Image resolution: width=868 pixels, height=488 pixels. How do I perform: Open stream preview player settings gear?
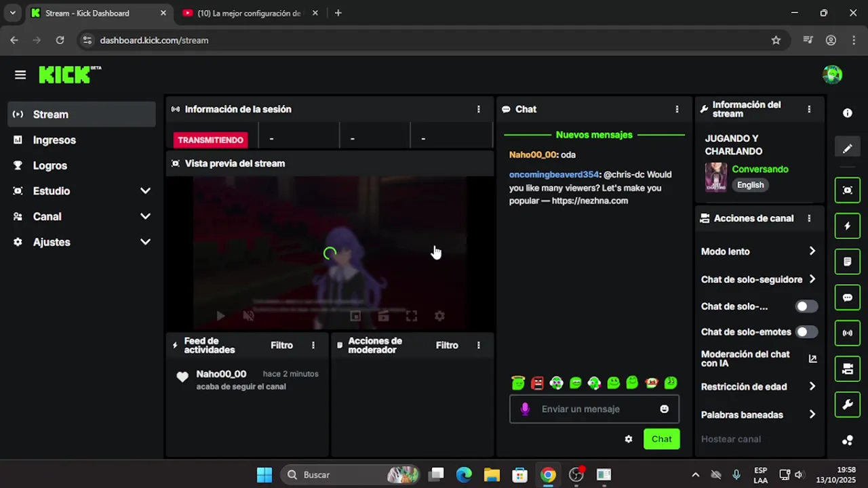[x=439, y=316]
